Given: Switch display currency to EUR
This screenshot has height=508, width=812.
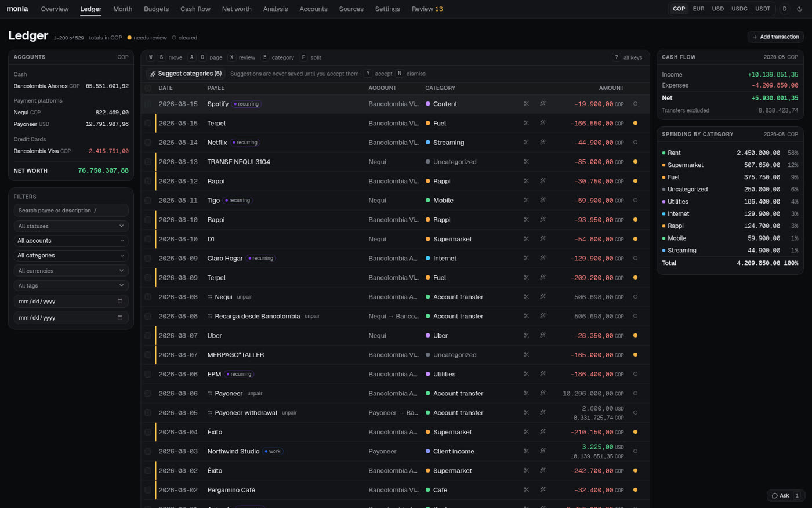Looking at the screenshot, I should point(698,9).
